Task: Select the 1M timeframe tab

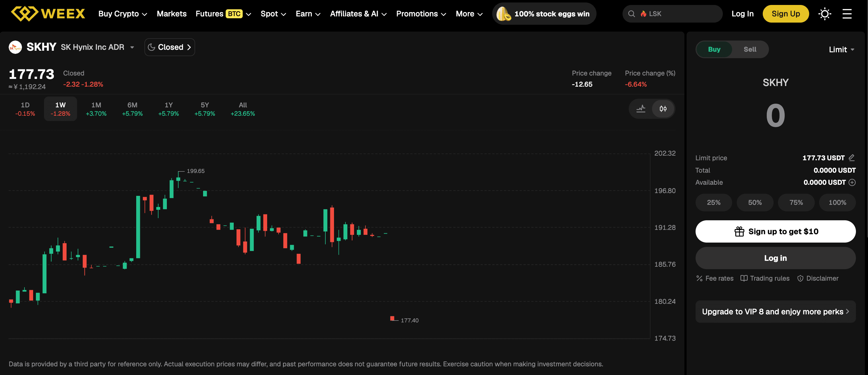Action: 96,109
